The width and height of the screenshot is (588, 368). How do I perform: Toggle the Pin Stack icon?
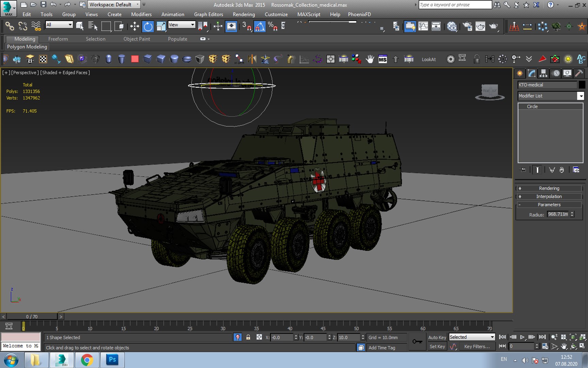pyautogui.click(x=523, y=170)
